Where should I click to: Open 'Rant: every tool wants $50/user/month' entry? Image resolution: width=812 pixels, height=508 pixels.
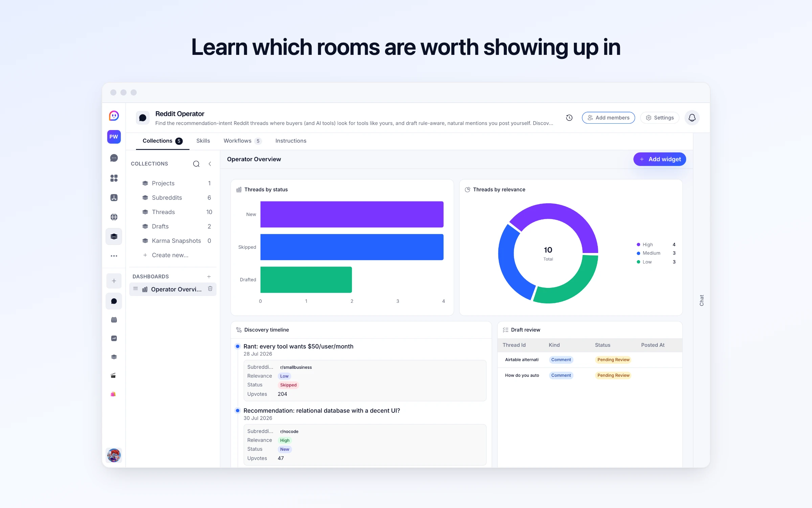pyautogui.click(x=298, y=346)
